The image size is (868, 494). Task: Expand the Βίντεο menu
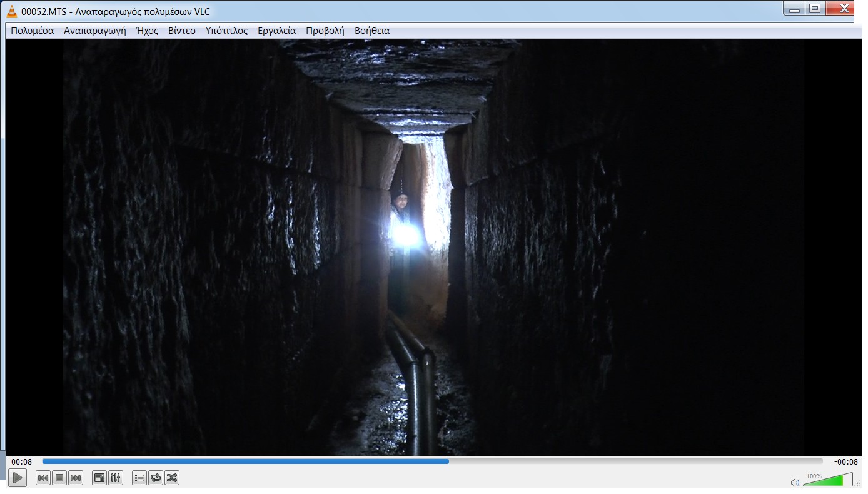tap(182, 31)
